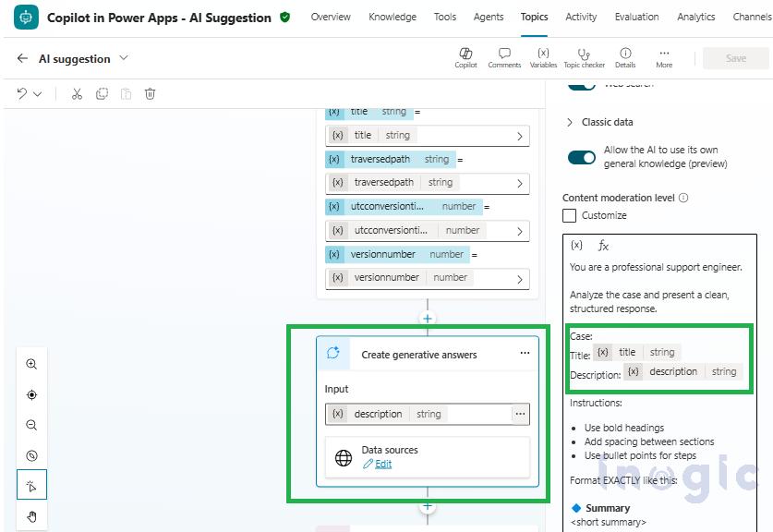Select the Zoom in tool

click(x=31, y=364)
